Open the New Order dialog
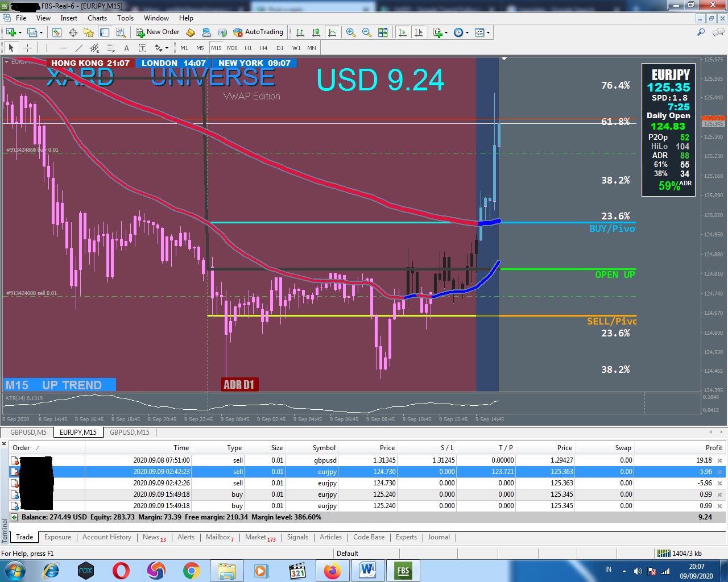The image size is (728, 582). 158,32
